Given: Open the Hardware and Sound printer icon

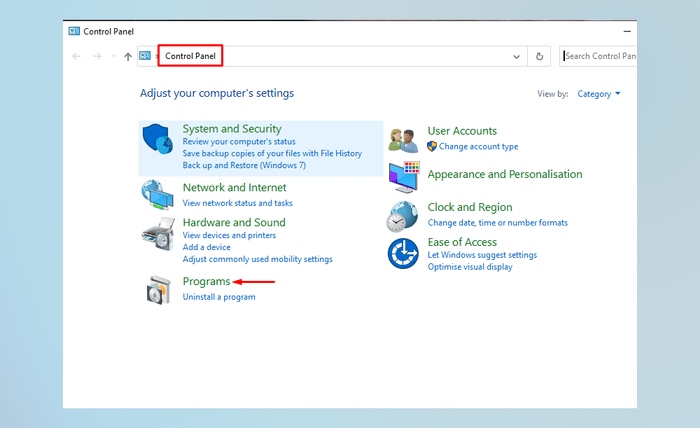Looking at the screenshot, I should (x=158, y=234).
